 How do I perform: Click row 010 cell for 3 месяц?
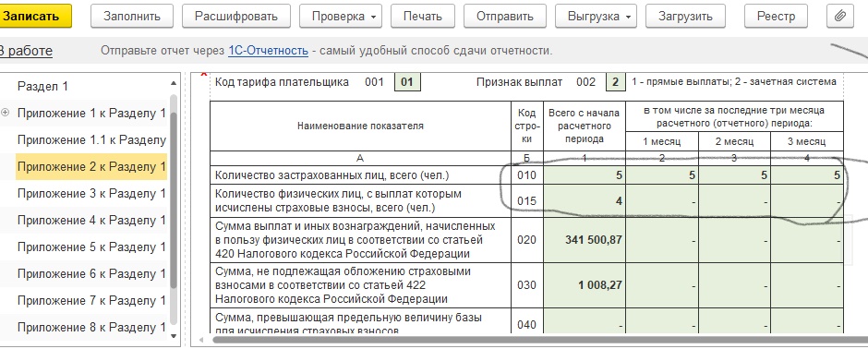[807, 175]
